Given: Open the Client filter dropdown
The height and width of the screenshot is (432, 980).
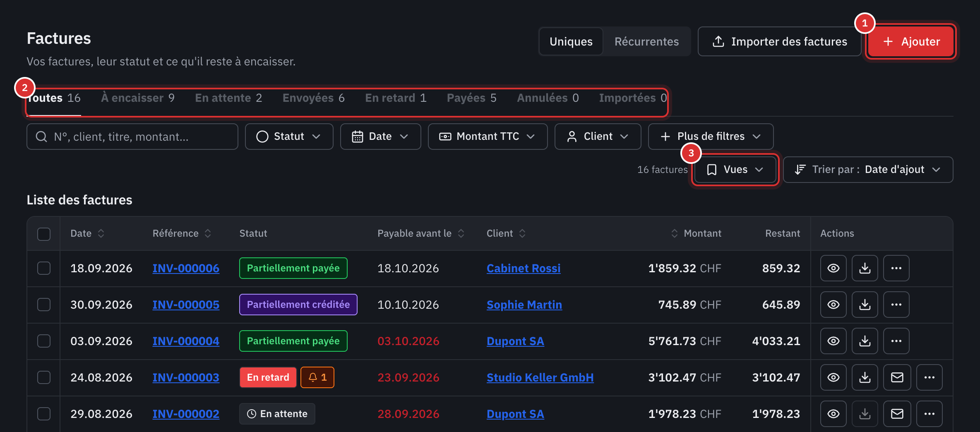Looking at the screenshot, I should pyautogui.click(x=598, y=137).
